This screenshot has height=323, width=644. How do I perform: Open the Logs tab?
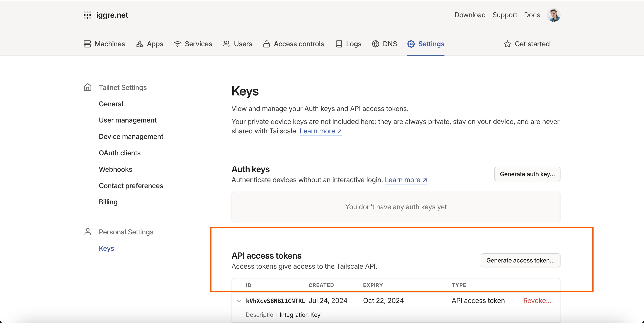tap(348, 44)
